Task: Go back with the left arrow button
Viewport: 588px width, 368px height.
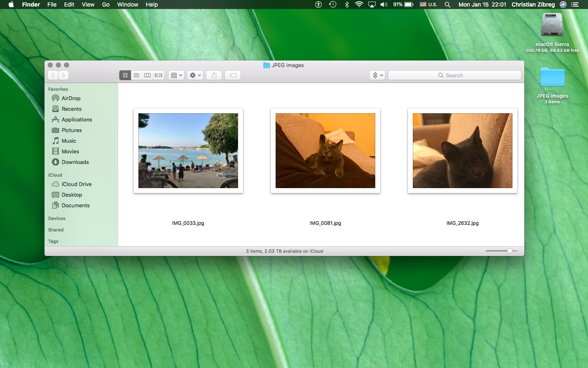Action: pyautogui.click(x=53, y=75)
